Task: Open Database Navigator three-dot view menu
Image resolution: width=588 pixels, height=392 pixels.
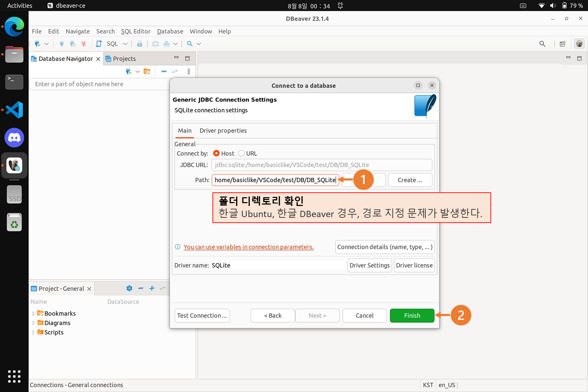Action: point(189,71)
